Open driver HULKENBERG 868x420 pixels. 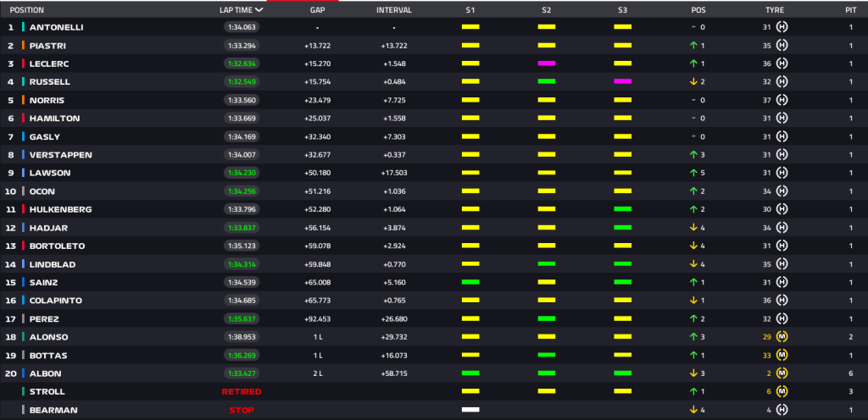point(61,209)
